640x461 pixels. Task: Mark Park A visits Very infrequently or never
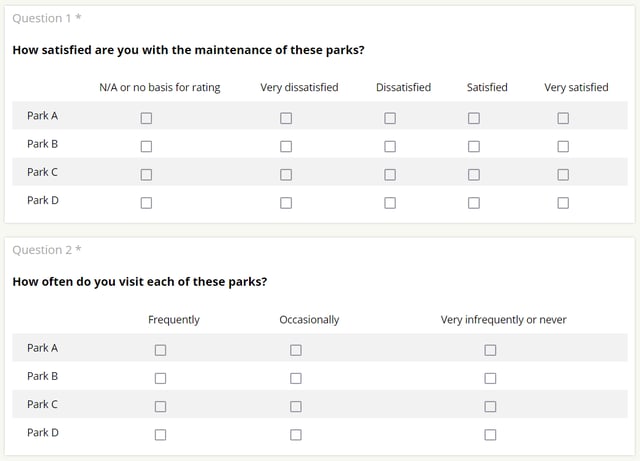[x=490, y=350]
